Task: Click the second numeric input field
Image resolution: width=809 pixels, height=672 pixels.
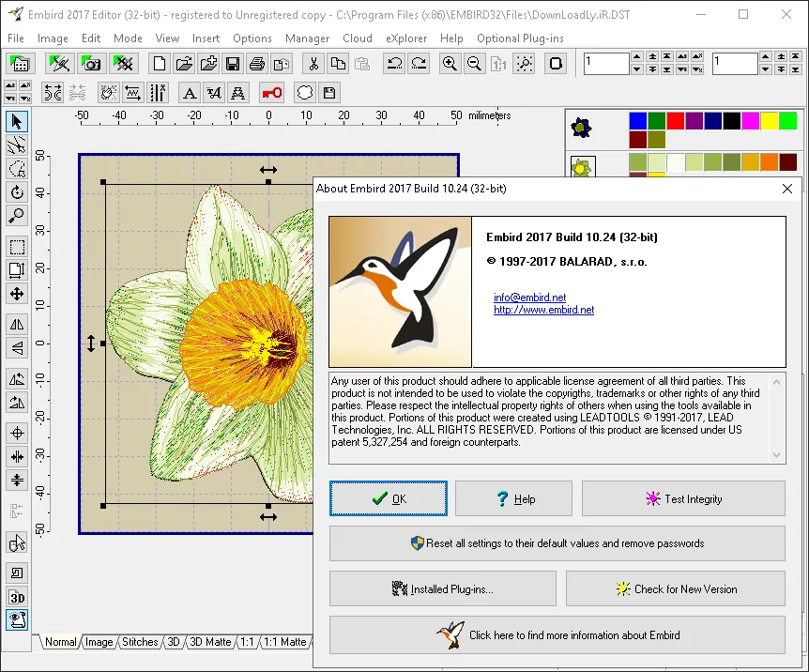Action: [735, 64]
